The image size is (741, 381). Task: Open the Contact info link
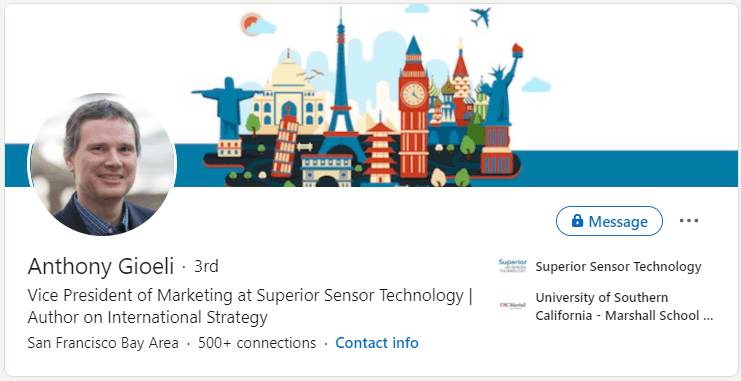click(x=377, y=343)
